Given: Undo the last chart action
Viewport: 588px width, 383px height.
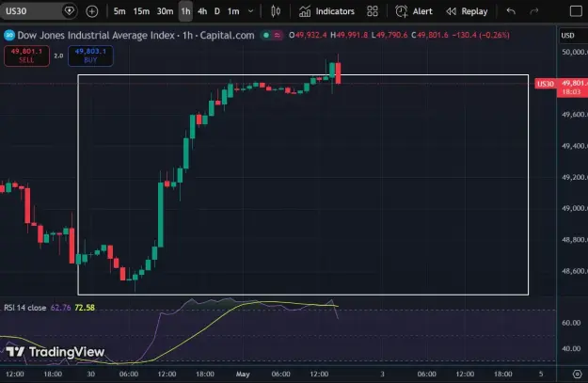Looking at the screenshot, I should pos(511,11).
